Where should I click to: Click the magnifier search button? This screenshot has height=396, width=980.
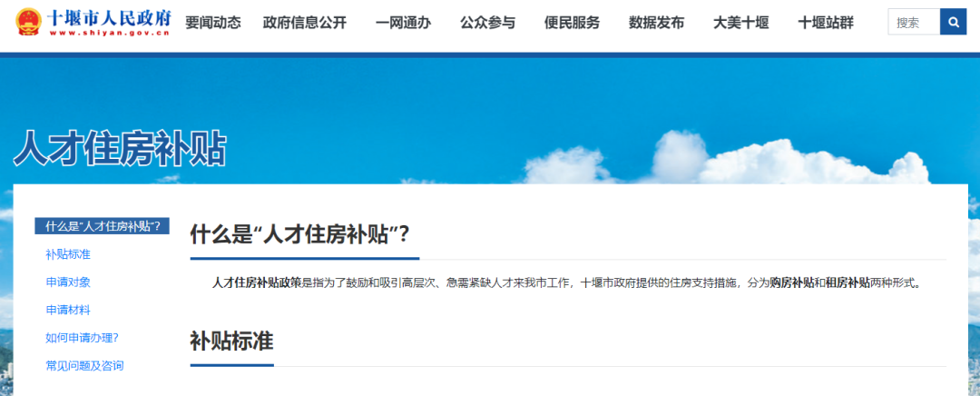pyautogui.click(x=953, y=22)
